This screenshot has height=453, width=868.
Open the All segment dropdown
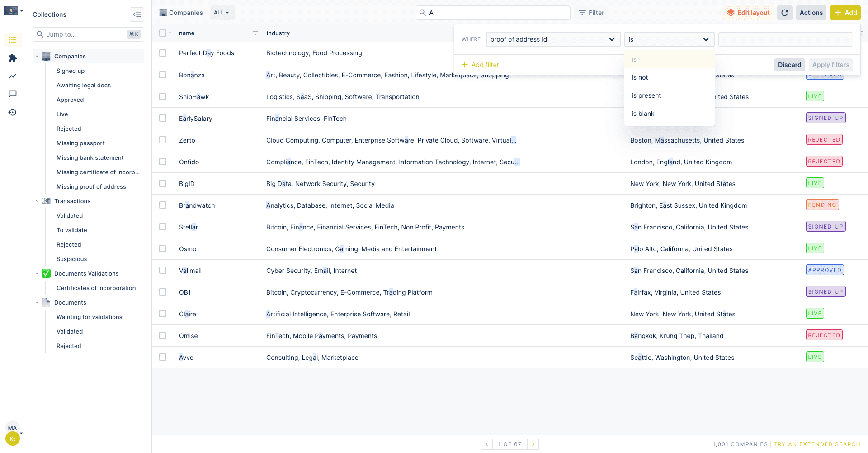coord(222,13)
